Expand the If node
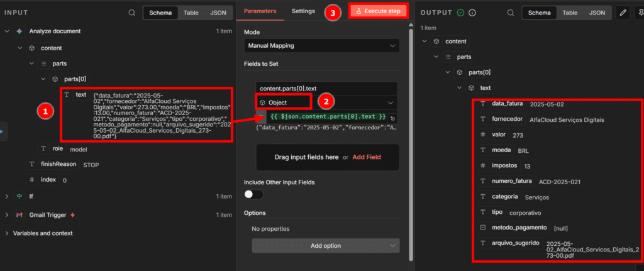This screenshot has width=644, height=271. tap(6, 196)
